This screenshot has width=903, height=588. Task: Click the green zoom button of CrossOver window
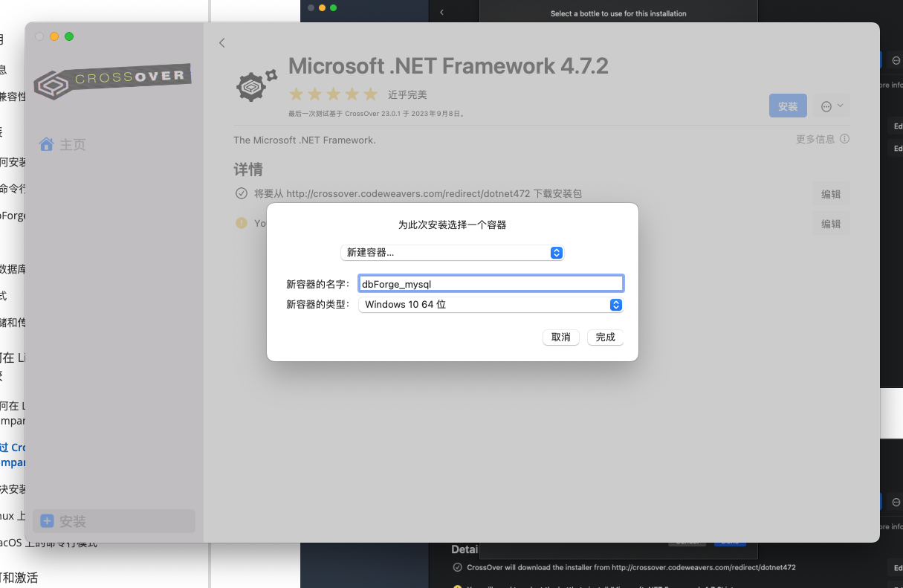(x=69, y=36)
